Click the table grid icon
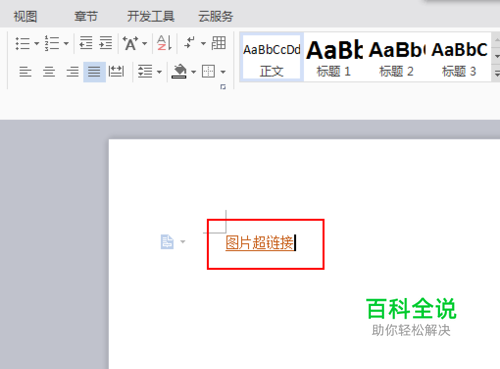This screenshot has height=369, width=500. coord(219,43)
